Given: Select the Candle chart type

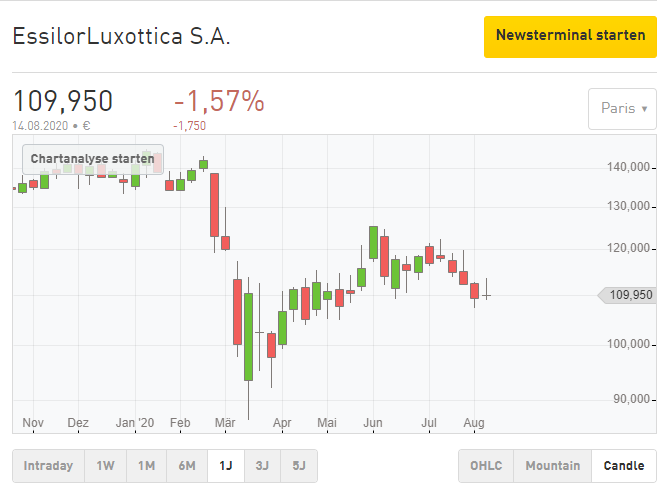Looking at the screenshot, I should (x=624, y=465).
